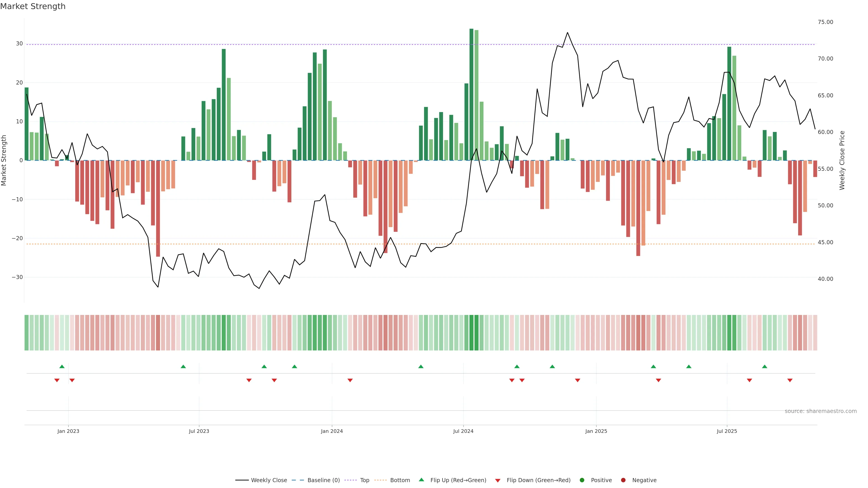Click the Market Strength chart title
The height and width of the screenshot is (488, 868).
(x=33, y=6)
